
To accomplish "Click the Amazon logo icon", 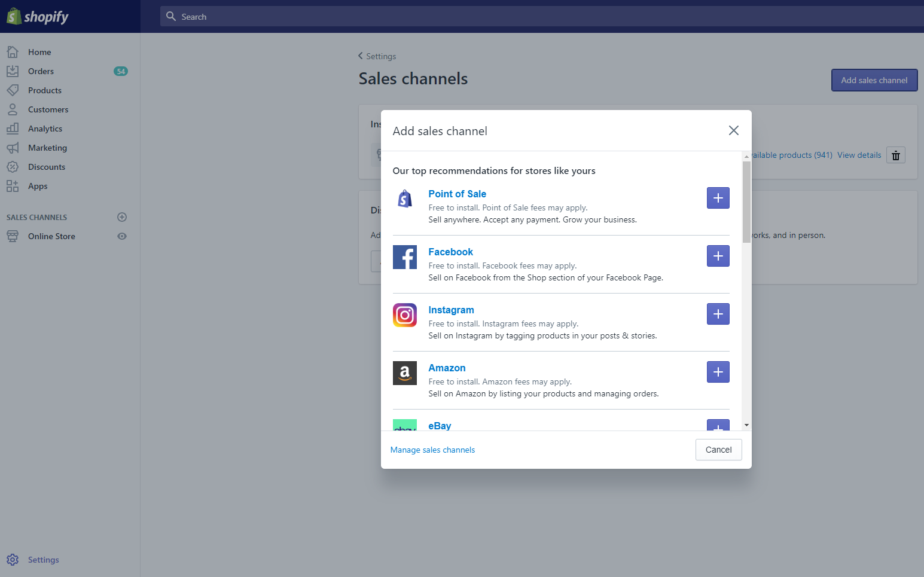I will (x=405, y=373).
